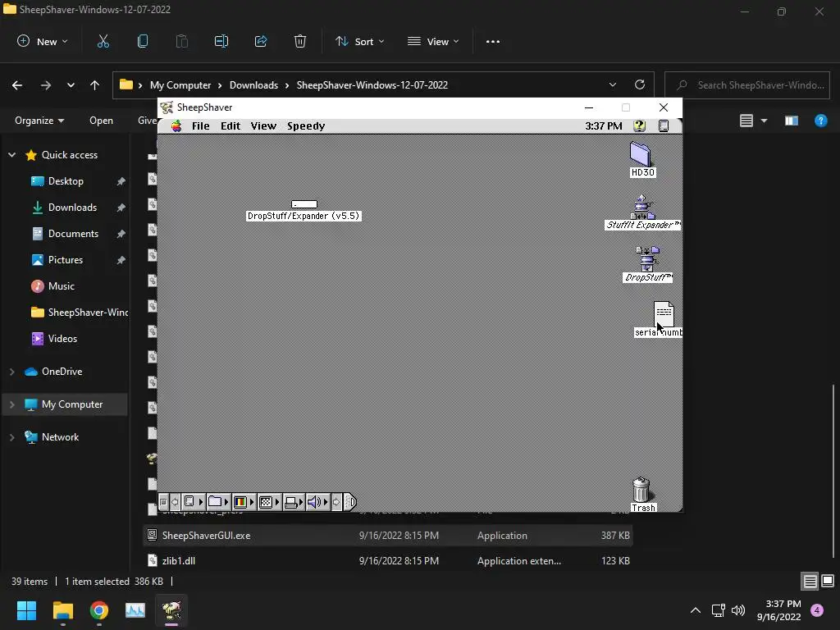Open the printer selector control strip module
Image resolution: width=840 pixels, height=630 pixels.
[294, 502]
